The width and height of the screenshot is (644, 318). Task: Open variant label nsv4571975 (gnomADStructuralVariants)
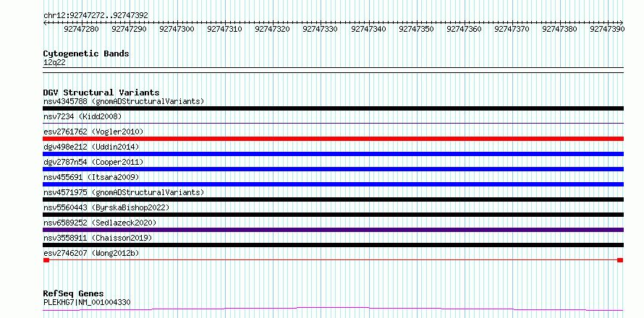124,192
